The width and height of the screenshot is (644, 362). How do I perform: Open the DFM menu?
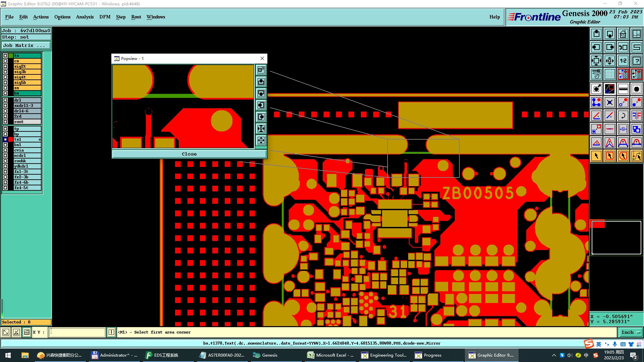(105, 17)
